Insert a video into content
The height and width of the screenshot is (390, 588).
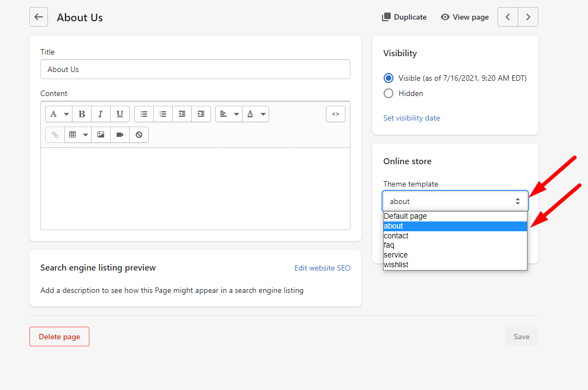[x=120, y=135]
